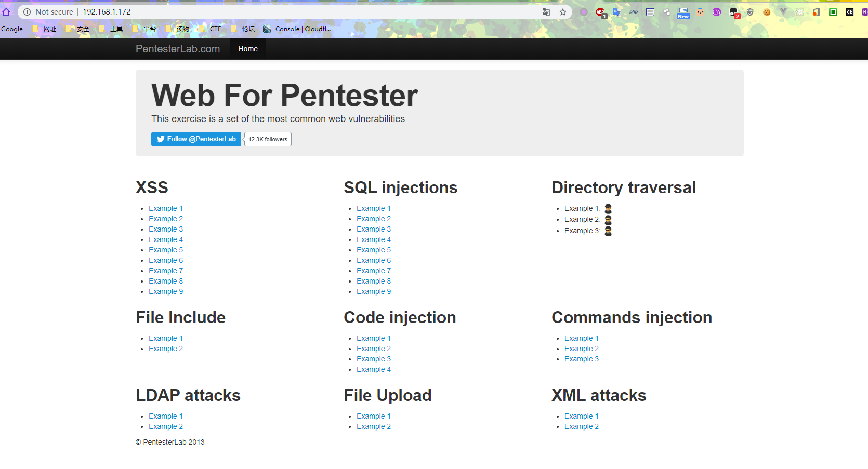Click the blue window-shaped extension icon
868x469 pixels.
[x=650, y=12]
